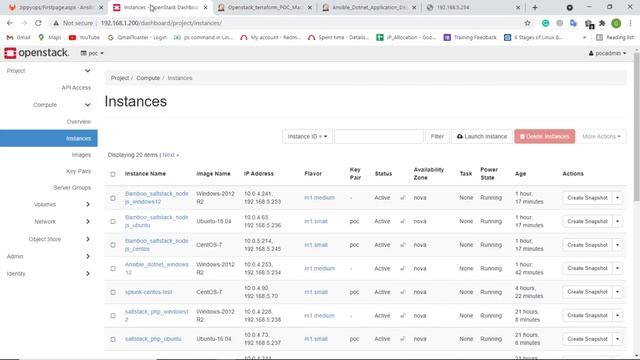The image size is (640, 360).
Task: Click the Delete Instances button
Action: [x=544, y=136]
